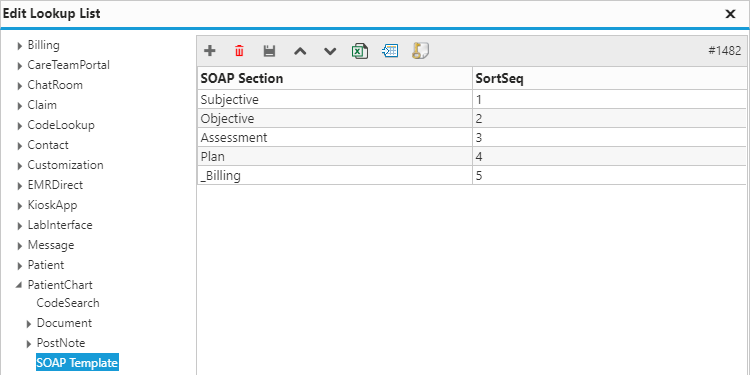This screenshot has width=750, height=375.
Task: Expand the LabInterface tree node
Action: (20, 226)
